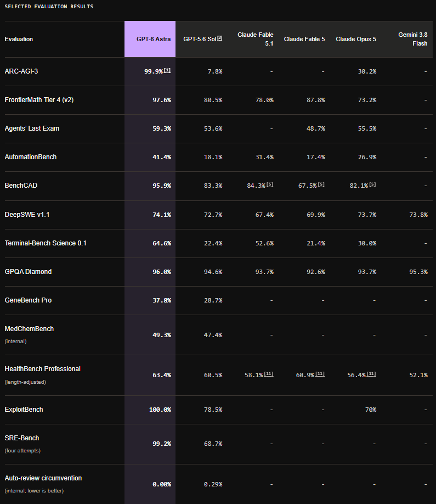This screenshot has height=504, width=436.
Task: Click GPQA Diamond value 95.3% for Gemini
Action: 418,272
